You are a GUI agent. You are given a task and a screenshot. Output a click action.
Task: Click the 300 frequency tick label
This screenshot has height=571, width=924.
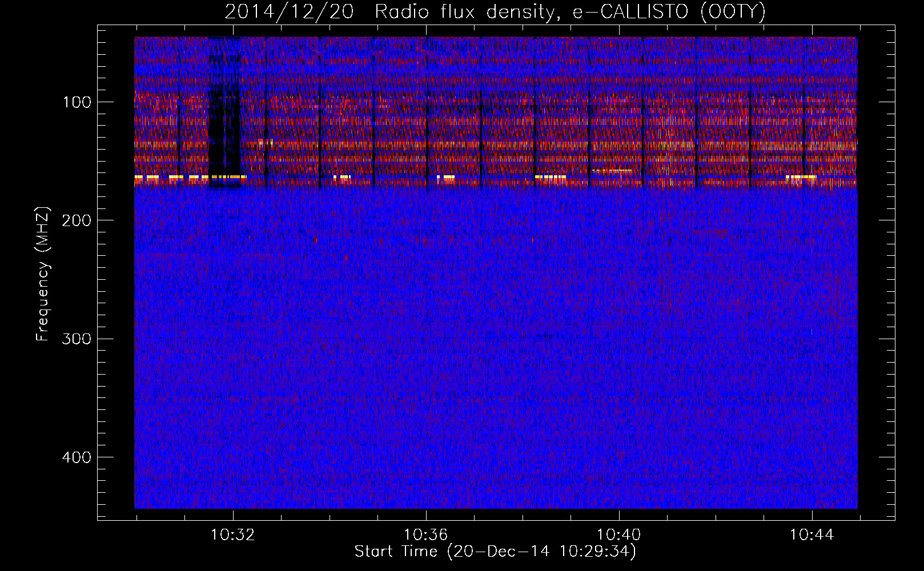tap(77, 339)
